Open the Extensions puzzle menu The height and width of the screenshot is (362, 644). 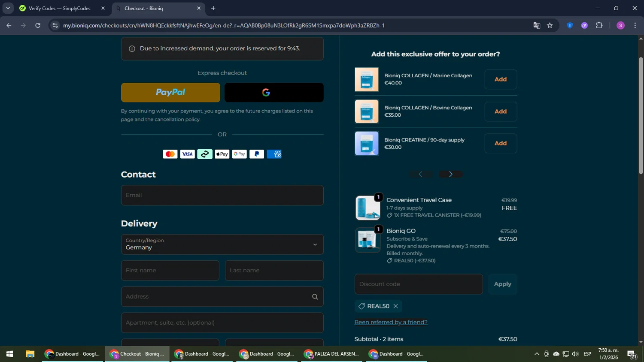click(599, 25)
